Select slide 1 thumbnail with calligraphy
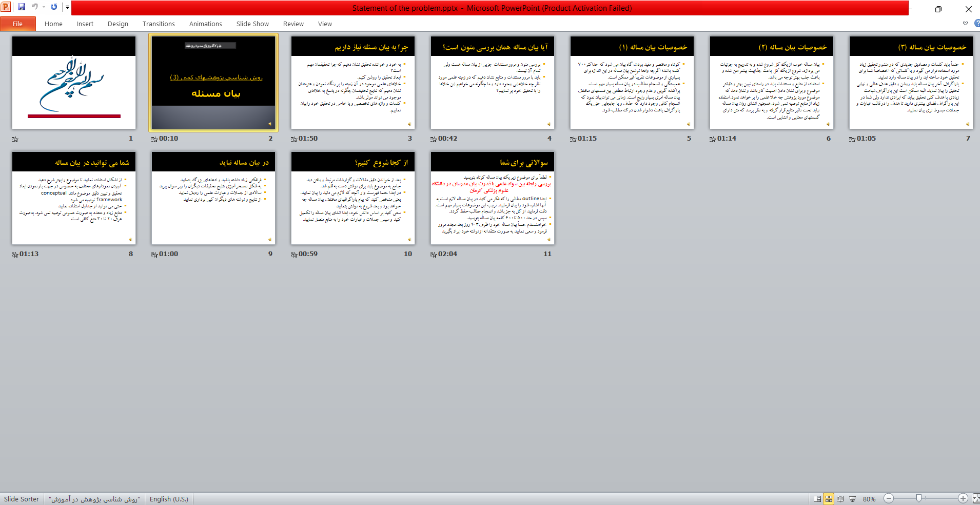980x505 pixels. tap(74, 82)
